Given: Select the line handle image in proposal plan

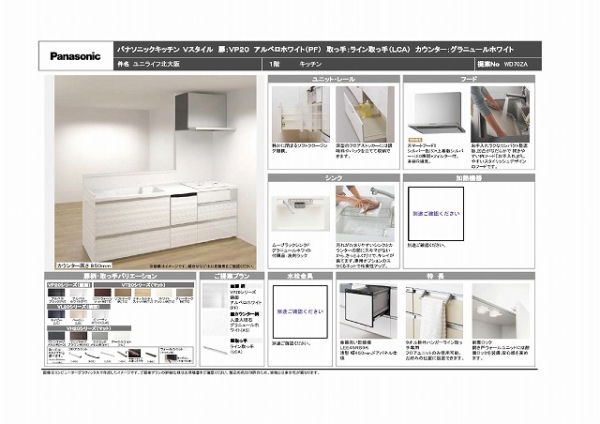Looking at the screenshot, I should pos(215,350).
